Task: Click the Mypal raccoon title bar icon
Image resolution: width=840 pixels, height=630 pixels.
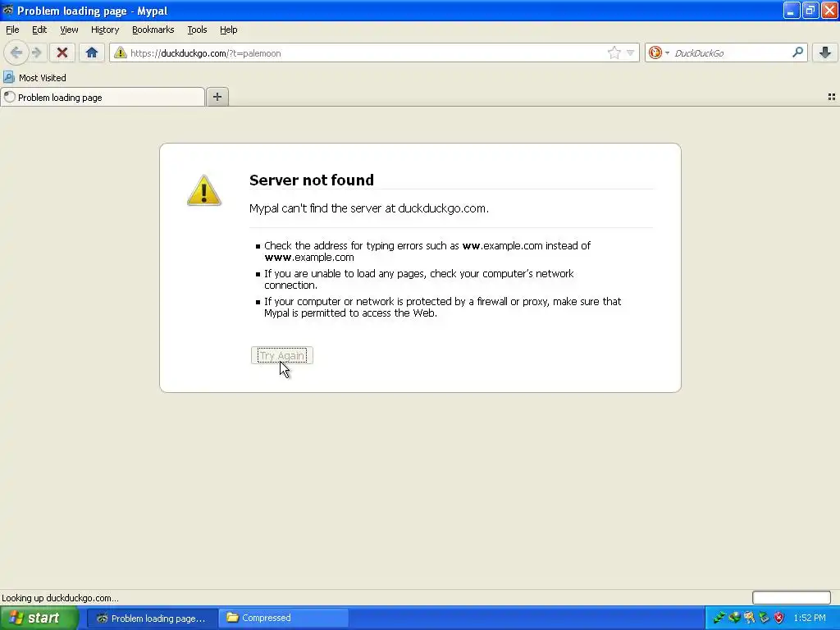Action: click(x=7, y=10)
